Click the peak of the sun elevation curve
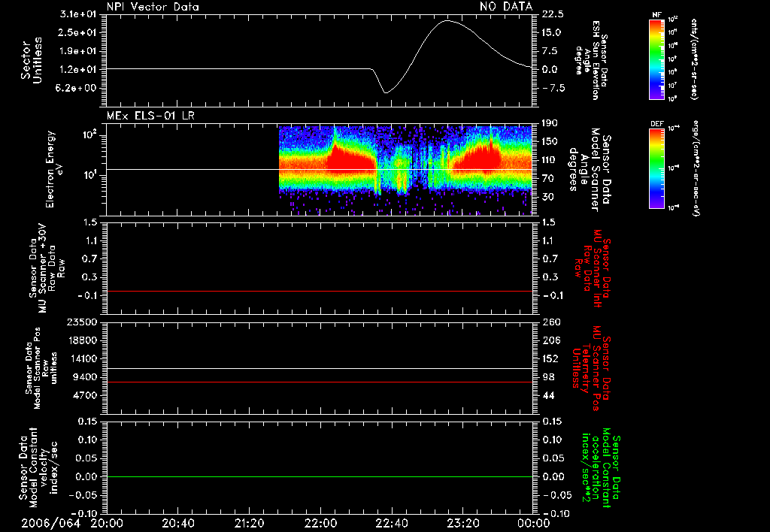This screenshot has height=532, width=770. [x=447, y=20]
